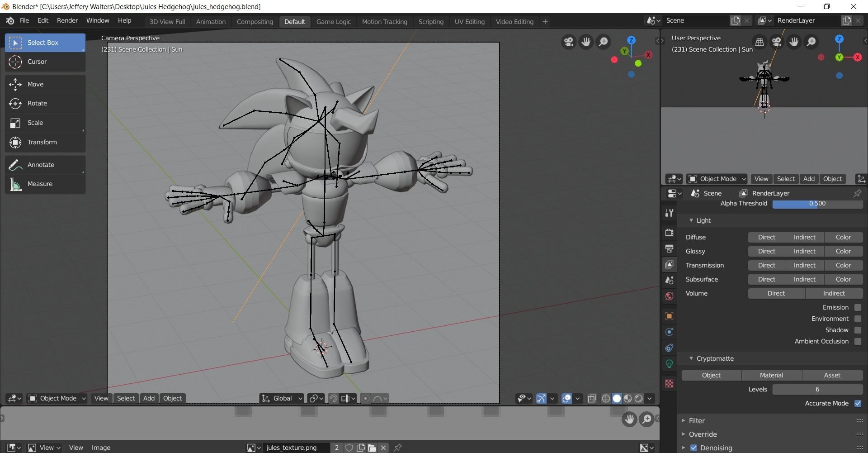868x453 pixels.
Task: Click the Diffuse Direct pass button
Action: click(x=767, y=237)
